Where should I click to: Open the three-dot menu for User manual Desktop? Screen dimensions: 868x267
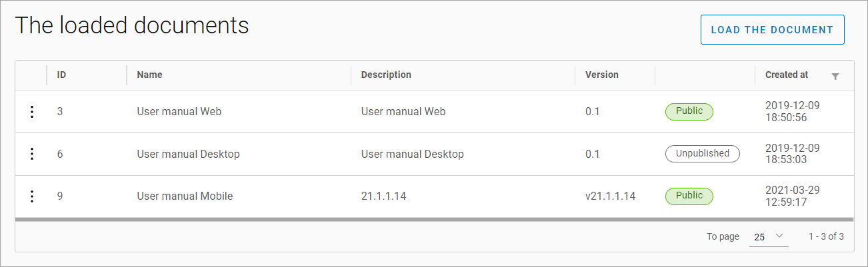point(31,154)
